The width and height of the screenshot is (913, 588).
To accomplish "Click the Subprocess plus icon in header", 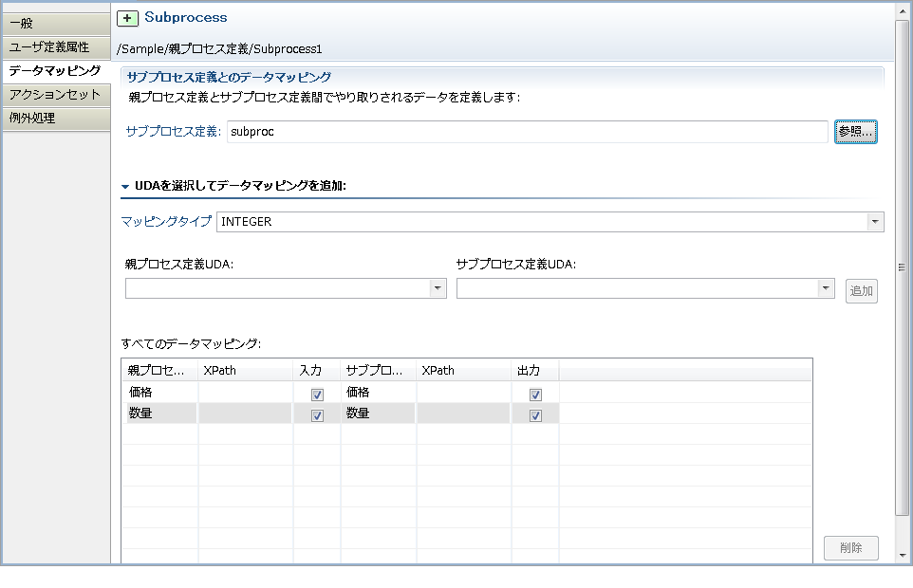I will coord(127,18).
